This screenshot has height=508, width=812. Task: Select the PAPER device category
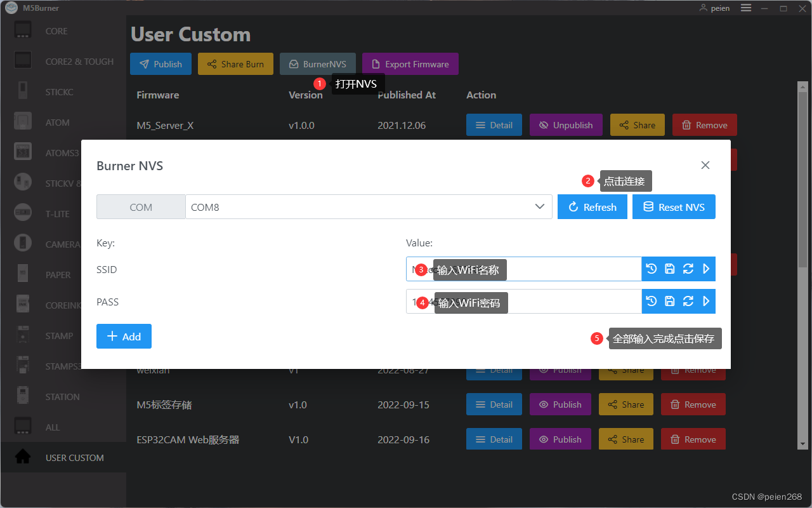(41, 275)
